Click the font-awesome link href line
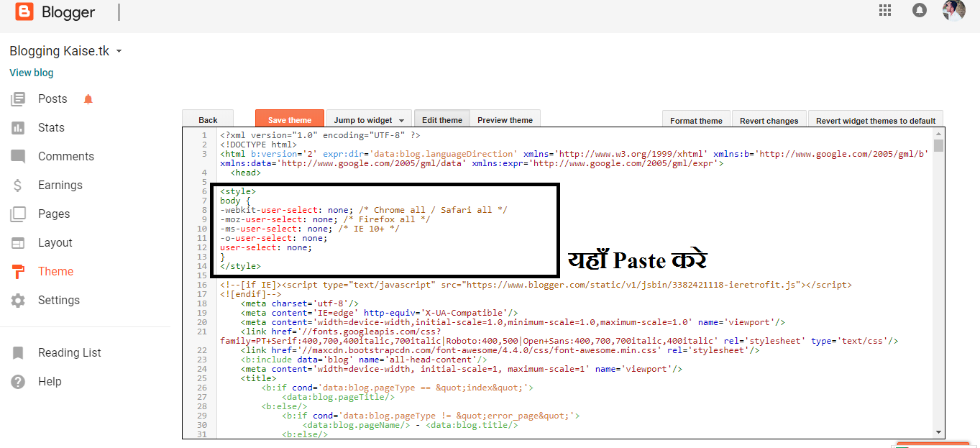The width and height of the screenshot is (980, 448). (500, 350)
